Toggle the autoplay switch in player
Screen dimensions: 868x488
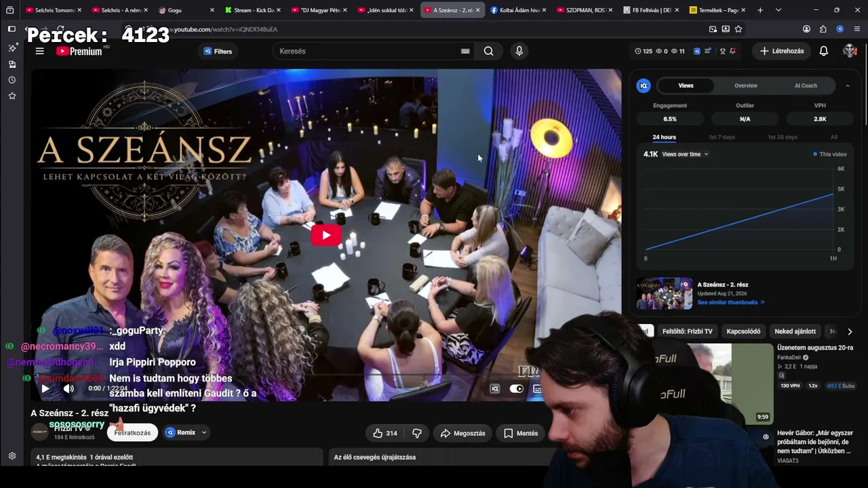517,388
